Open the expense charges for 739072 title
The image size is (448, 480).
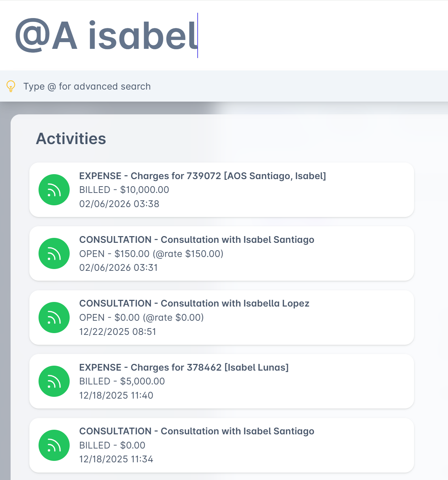click(x=202, y=176)
